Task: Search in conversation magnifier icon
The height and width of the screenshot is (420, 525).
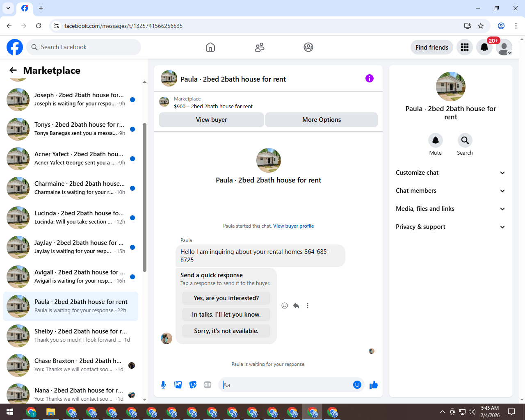Action: 465,140
